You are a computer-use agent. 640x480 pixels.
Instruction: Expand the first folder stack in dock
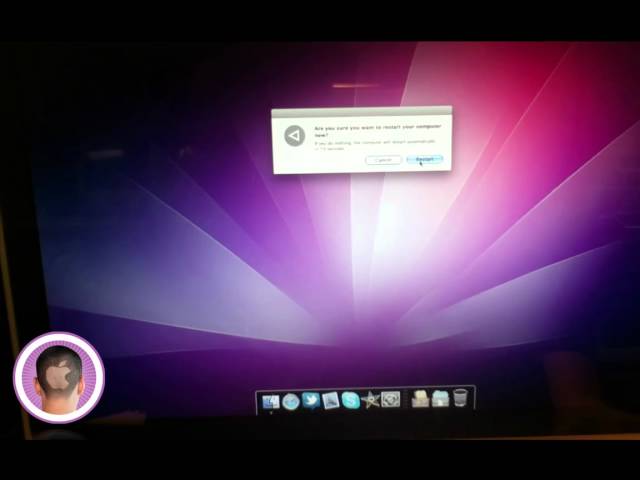click(420, 399)
